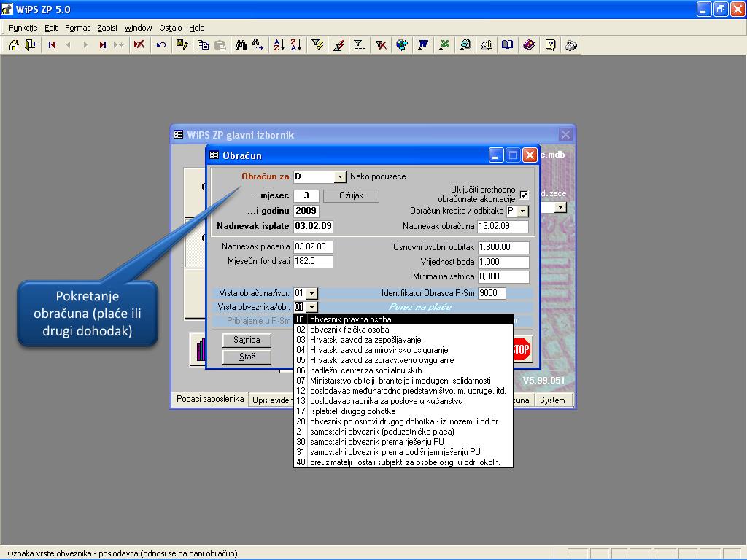
Task: Select 05 Hrvatski zavod za zdravstveno osiguranje
Action: (x=403, y=360)
